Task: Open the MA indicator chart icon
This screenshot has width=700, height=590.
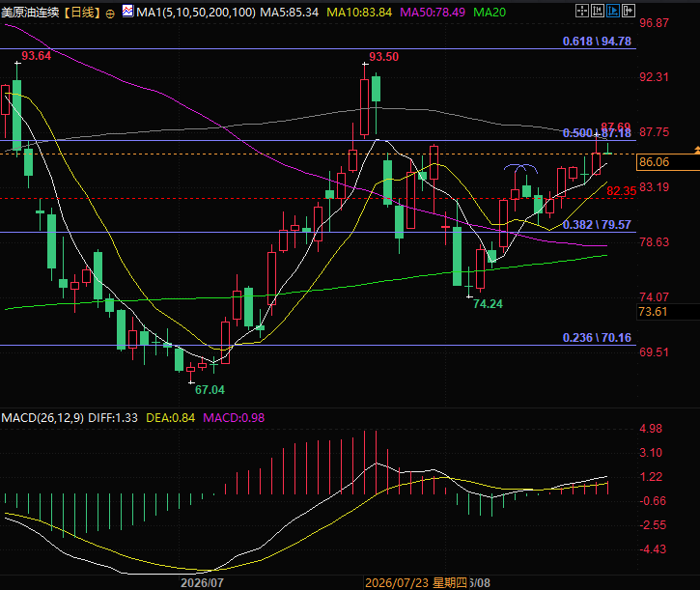Action: point(127,11)
